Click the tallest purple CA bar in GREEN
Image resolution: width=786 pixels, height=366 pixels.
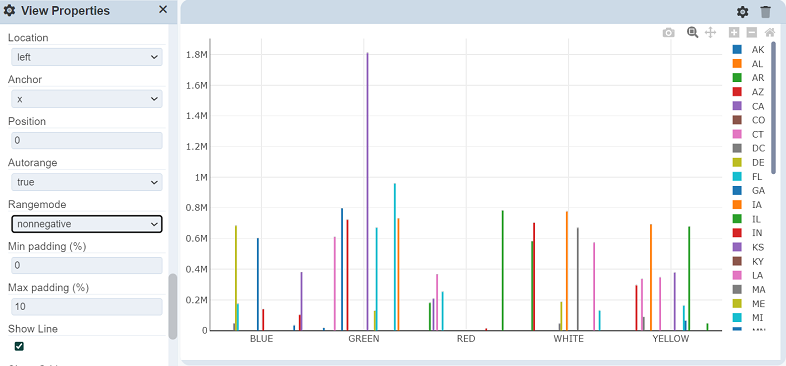click(x=367, y=191)
